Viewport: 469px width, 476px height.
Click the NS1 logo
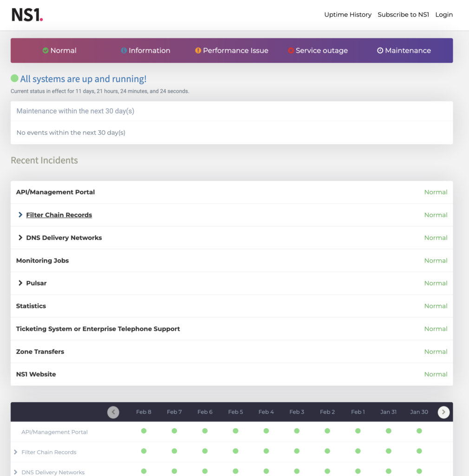pyautogui.click(x=27, y=14)
